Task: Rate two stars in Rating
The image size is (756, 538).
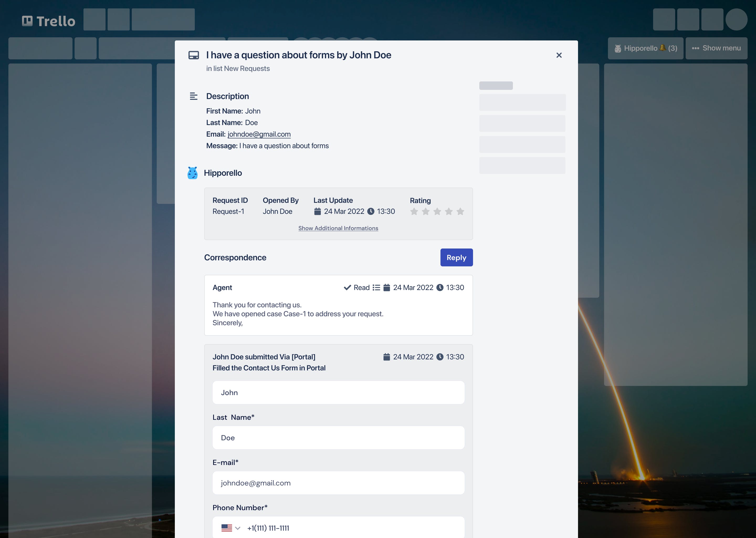Action: (x=426, y=211)
